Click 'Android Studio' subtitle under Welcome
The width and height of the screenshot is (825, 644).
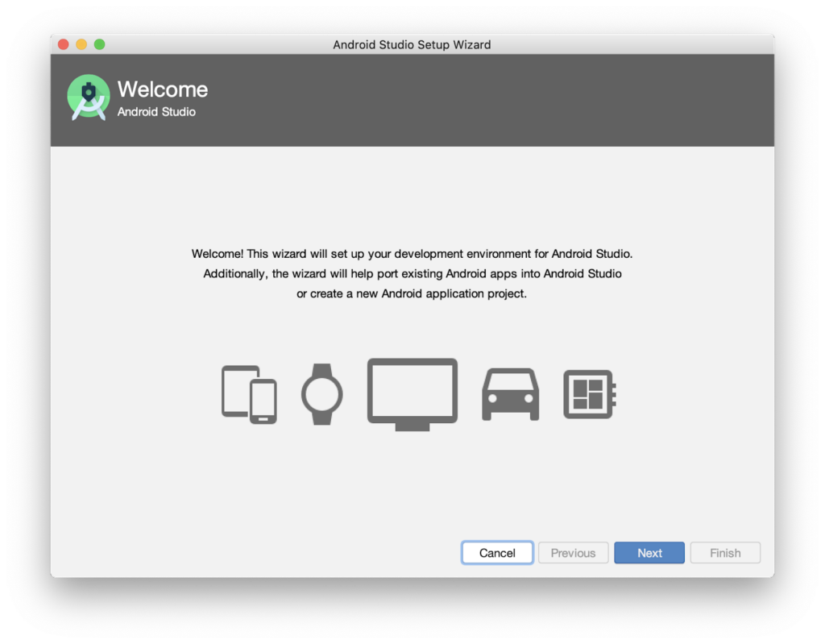click(156, 112)
